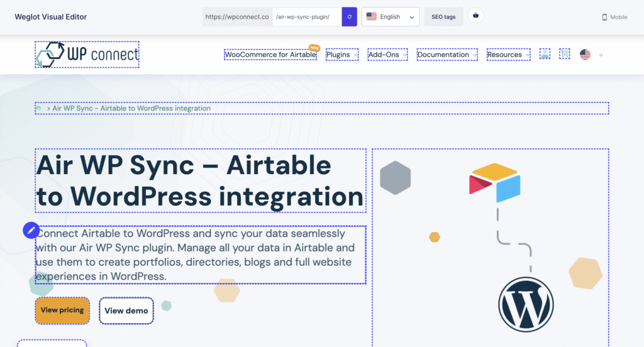Image resolution: width=644 pixels, height=347 pixels.
Task: Select the Connect Airtable to WordPress paragraph
Action: (201, 255)
